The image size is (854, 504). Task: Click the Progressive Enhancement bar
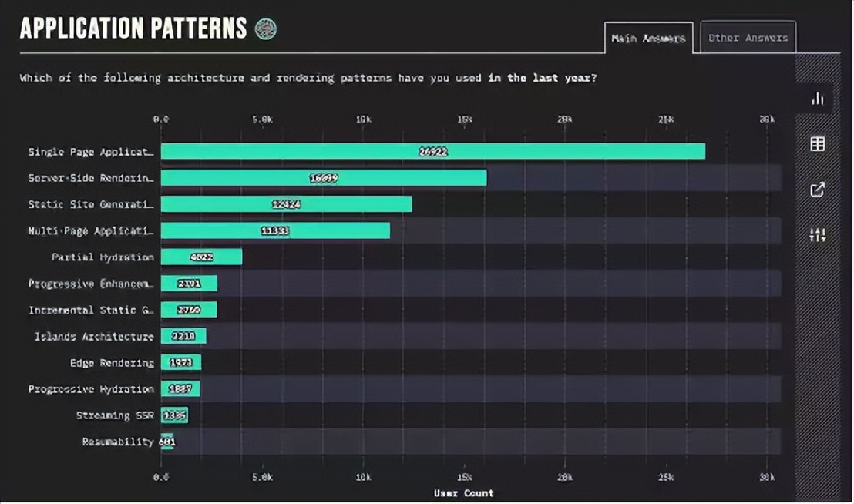[x=189, y=283]
